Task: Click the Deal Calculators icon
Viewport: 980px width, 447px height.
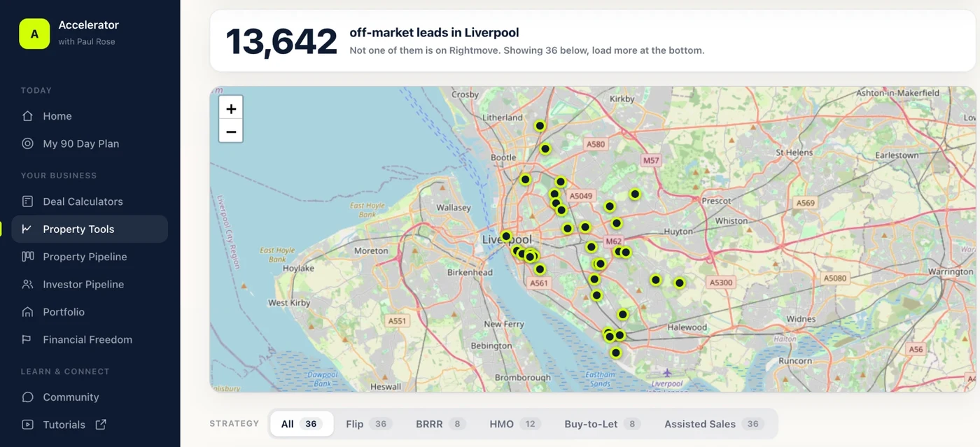Action: pyautogui.click(x=27, y=201)
